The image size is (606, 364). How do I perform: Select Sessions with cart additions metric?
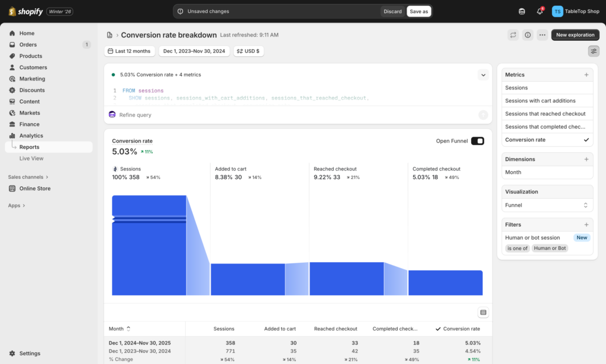coord(547,101)
